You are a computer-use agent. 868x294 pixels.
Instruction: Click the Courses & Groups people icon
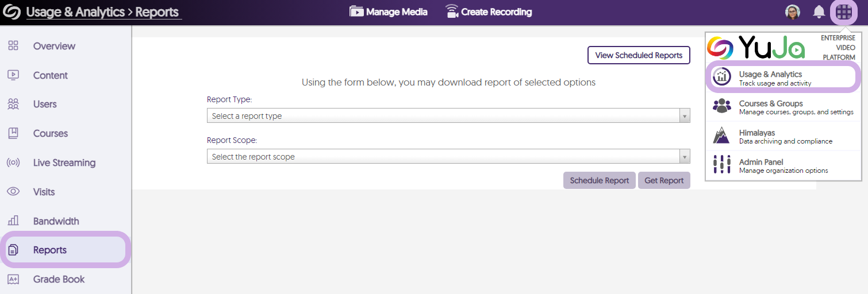point(721,107)
